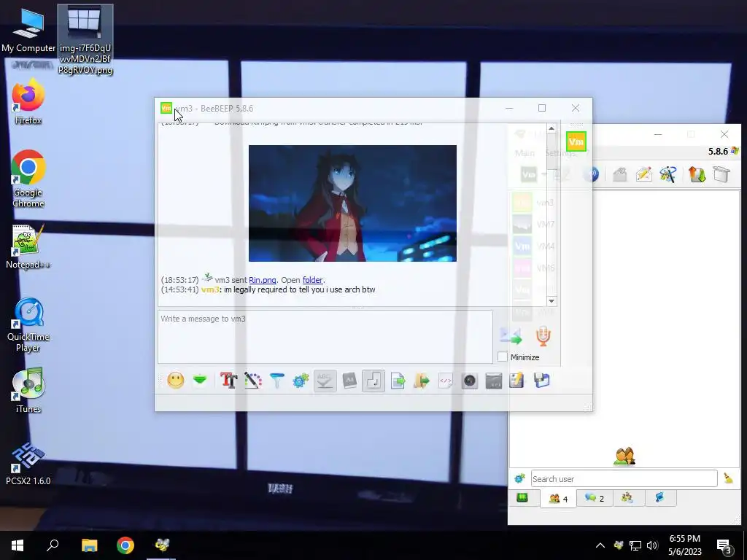Click the taskbar search magnifier
Image resolution: width=747 pixels, height=560 pixels.
(53, 545)
